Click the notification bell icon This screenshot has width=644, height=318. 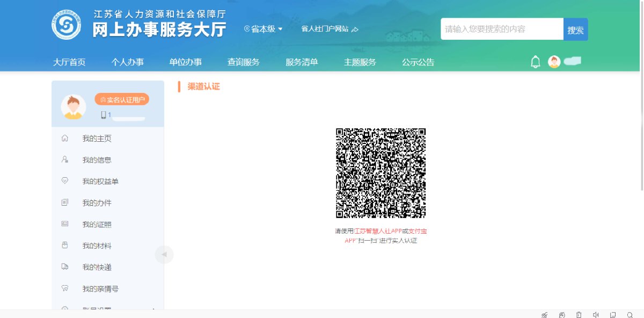pyautogui.click(x=535, y=62)
